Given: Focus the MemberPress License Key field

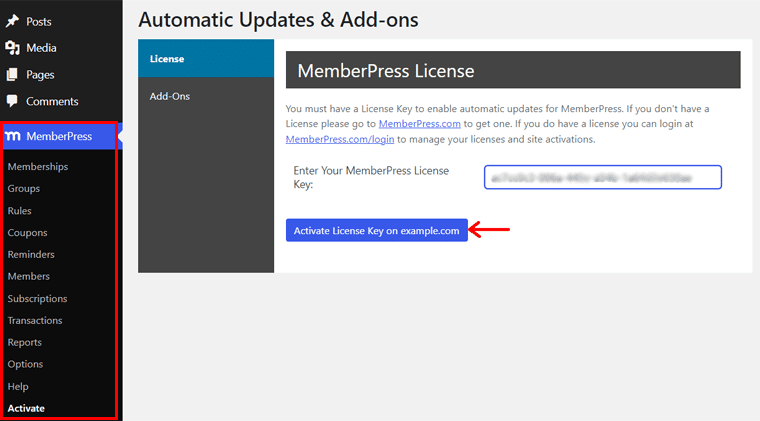Looking at the screenshot, I should (602, 177).
